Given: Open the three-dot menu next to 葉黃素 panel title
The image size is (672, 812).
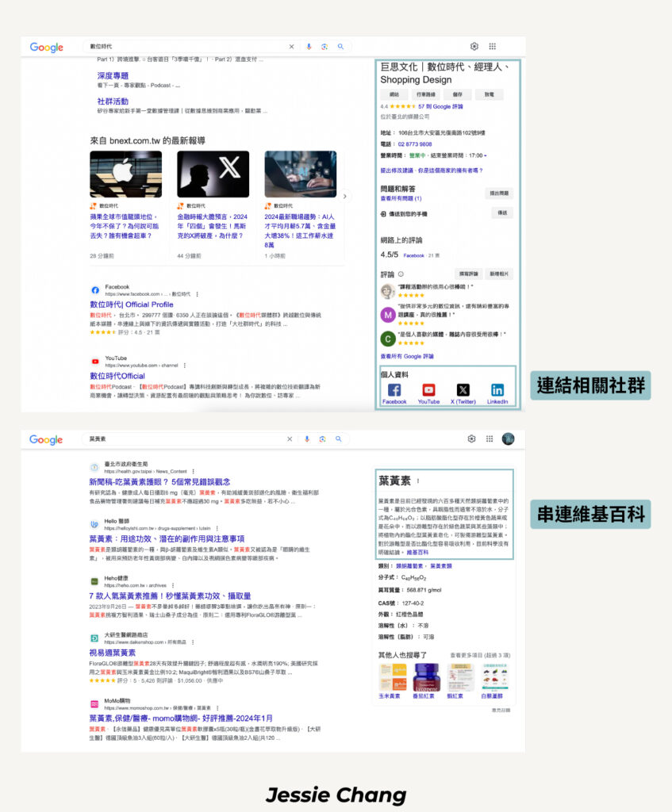Looking at the screenshot, I should [418, 481].
